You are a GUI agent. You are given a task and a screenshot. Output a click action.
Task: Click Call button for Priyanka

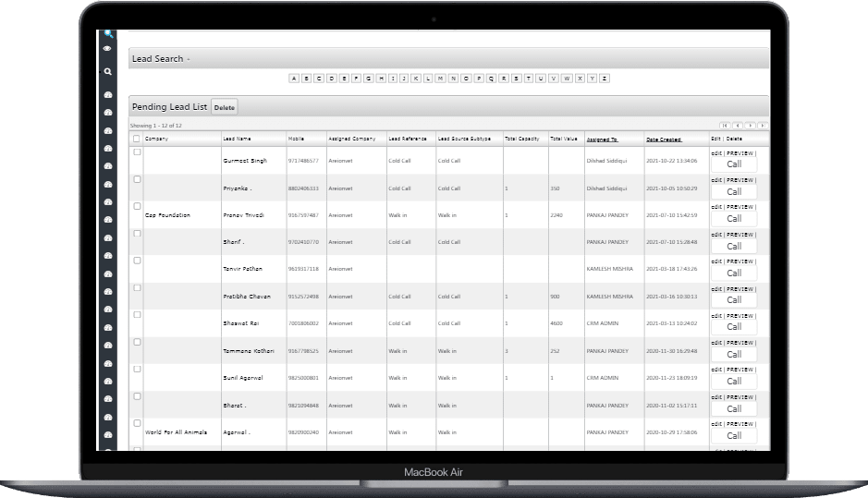coord(734,192)
